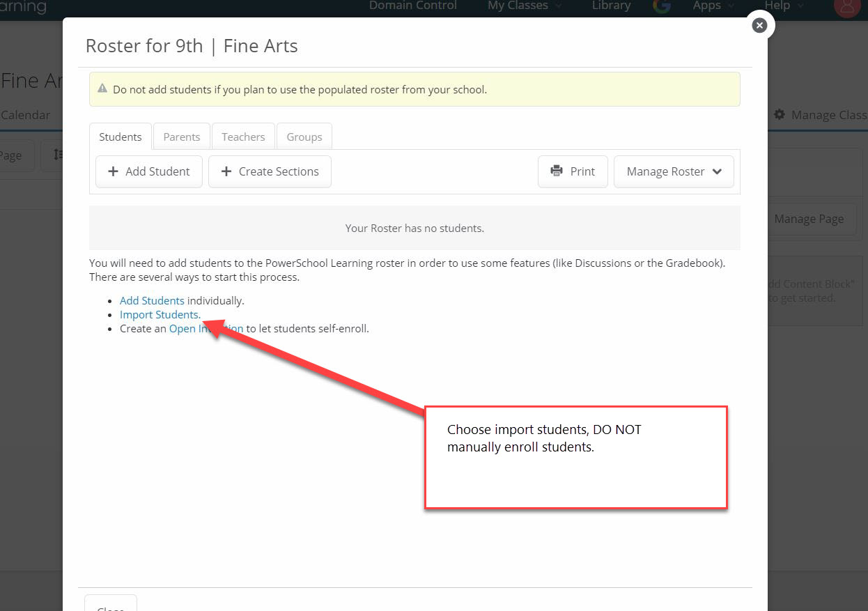
Task: Follow the Add Students link
Action: click(152, 301)
